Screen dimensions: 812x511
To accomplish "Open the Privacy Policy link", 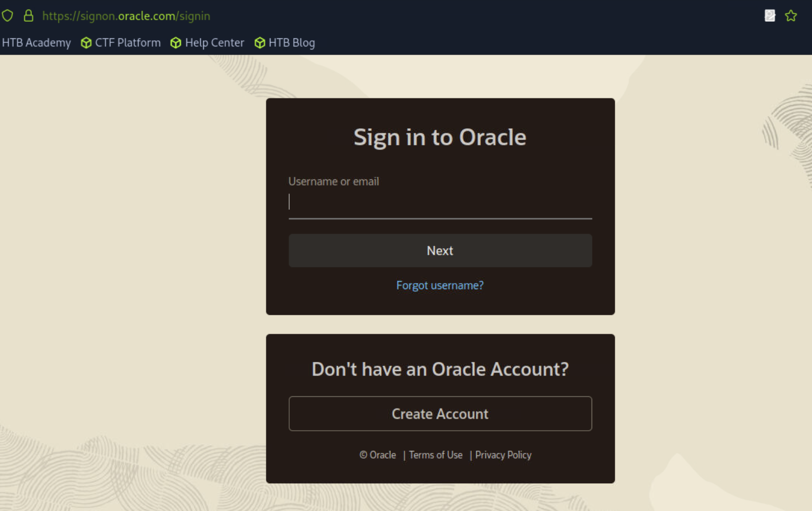I will tap(503, 455).
